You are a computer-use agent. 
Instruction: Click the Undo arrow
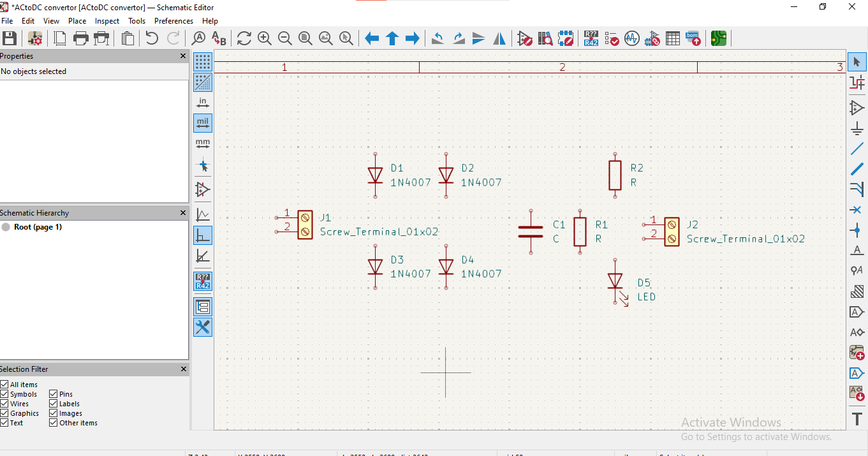tap(152, 38)
